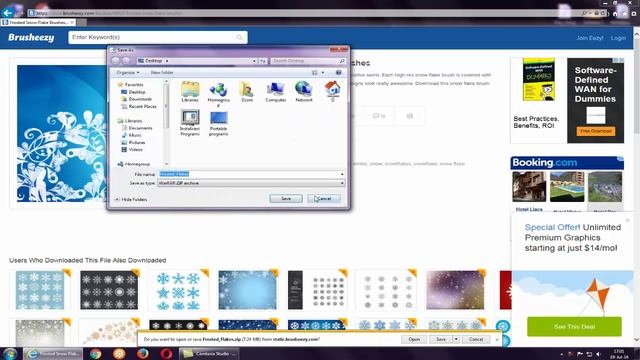Click the Login link

click(x=618, y=38)
